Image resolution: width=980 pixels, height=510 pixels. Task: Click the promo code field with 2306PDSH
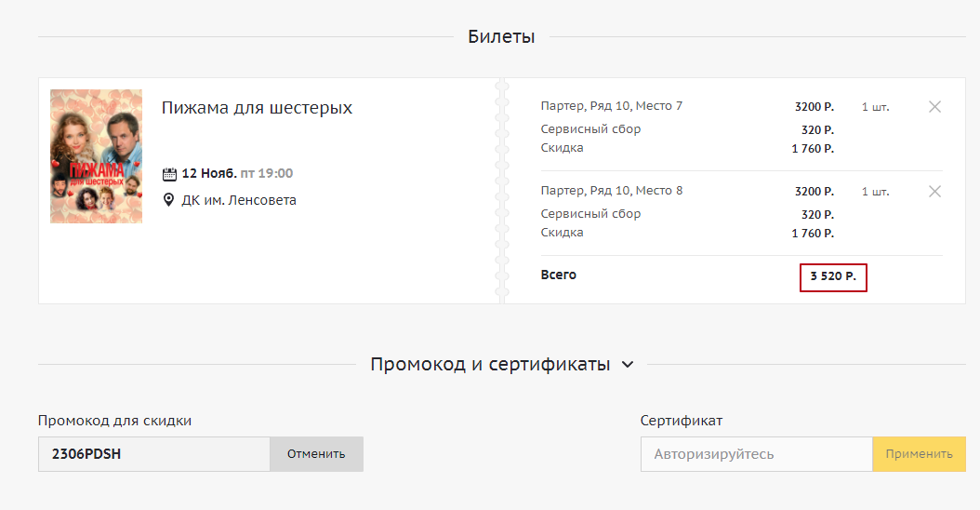154,454
